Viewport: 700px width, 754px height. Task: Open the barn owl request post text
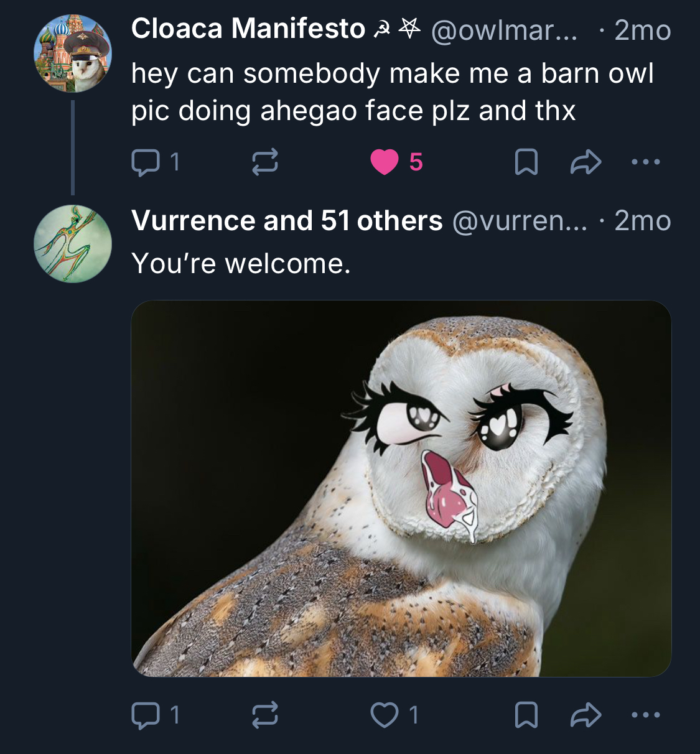pos(392,92)
